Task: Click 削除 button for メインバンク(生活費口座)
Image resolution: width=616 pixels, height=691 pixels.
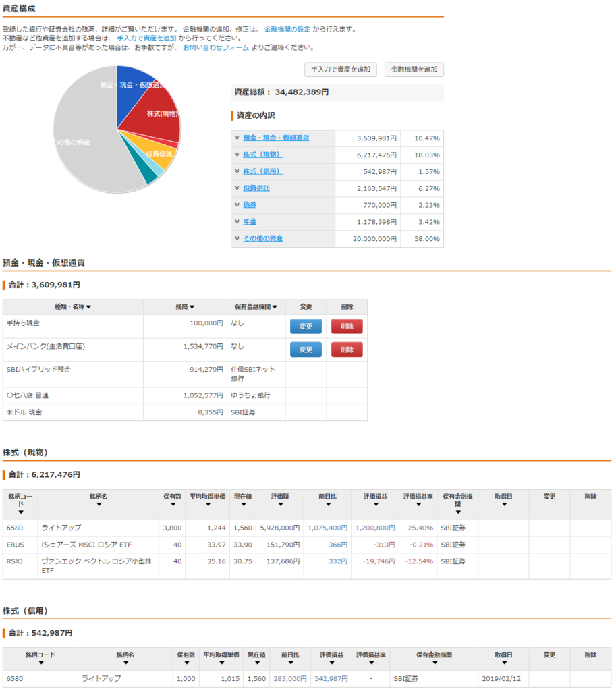Action: point(347,350)
